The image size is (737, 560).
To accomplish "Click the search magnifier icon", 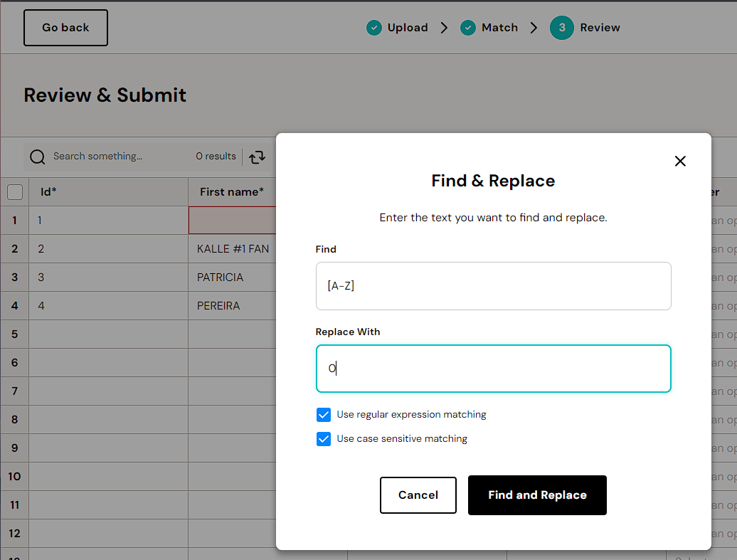I will point(38,157).
